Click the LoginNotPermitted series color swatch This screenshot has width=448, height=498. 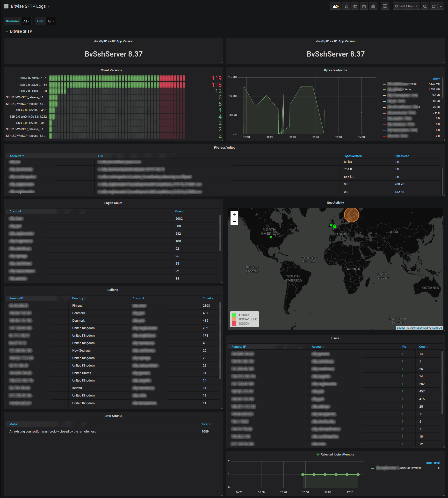click(x=373, y=468)
